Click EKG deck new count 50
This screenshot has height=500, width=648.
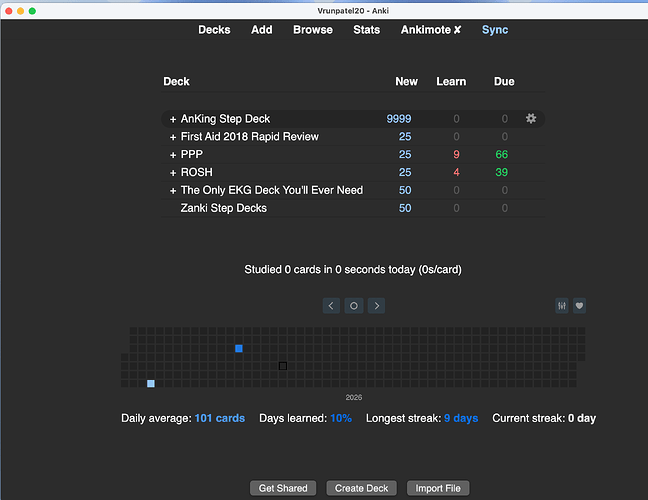point(405,190)
